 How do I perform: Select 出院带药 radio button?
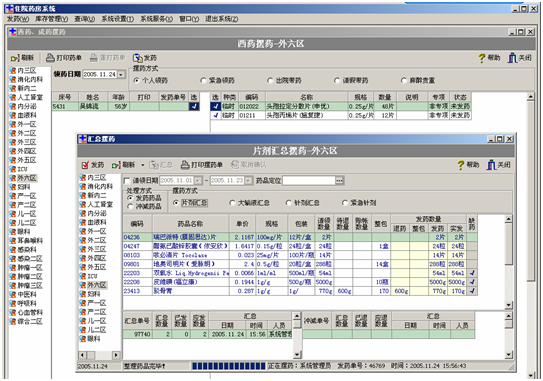(270, 80)
